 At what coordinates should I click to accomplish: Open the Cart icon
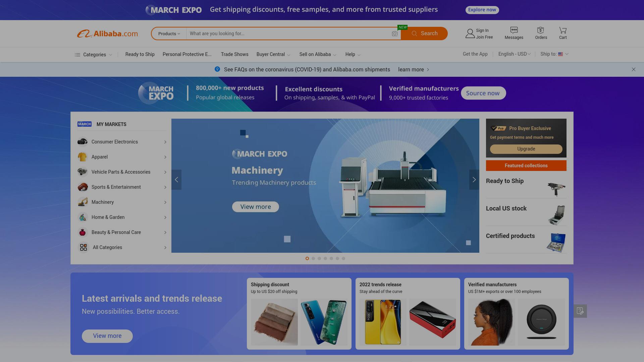pos(563,30)
